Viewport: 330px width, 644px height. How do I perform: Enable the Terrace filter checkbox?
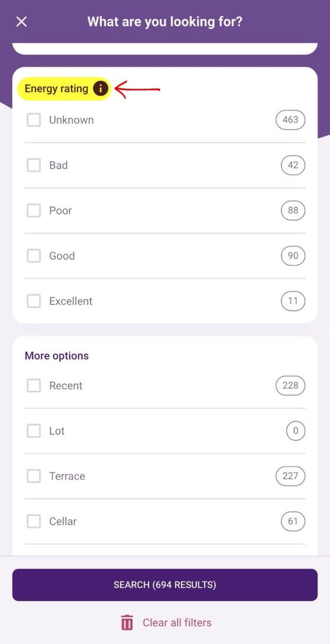[x=33, y=476]
